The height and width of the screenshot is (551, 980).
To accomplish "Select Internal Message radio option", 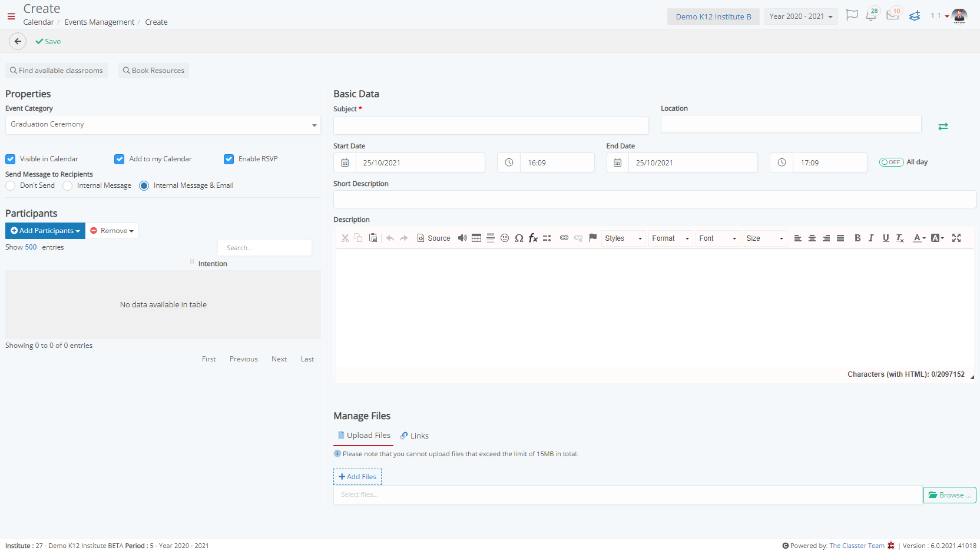I will point(68,185).
